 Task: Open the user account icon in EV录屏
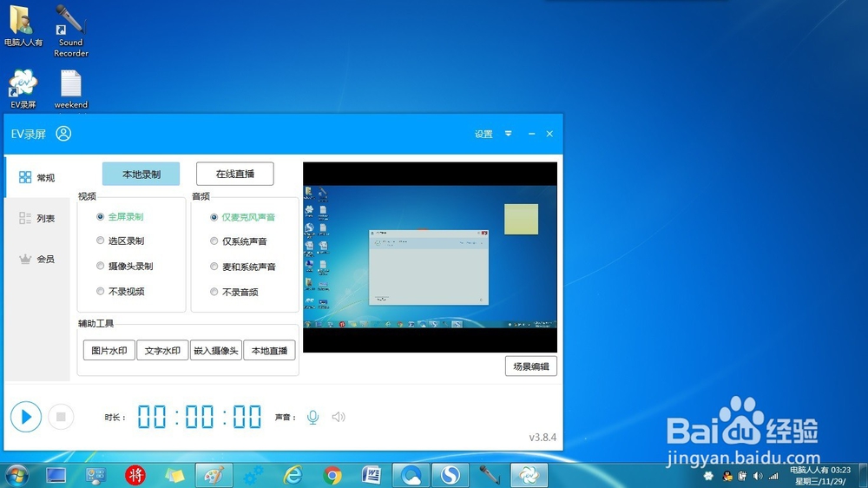click(x=63, y=134)
